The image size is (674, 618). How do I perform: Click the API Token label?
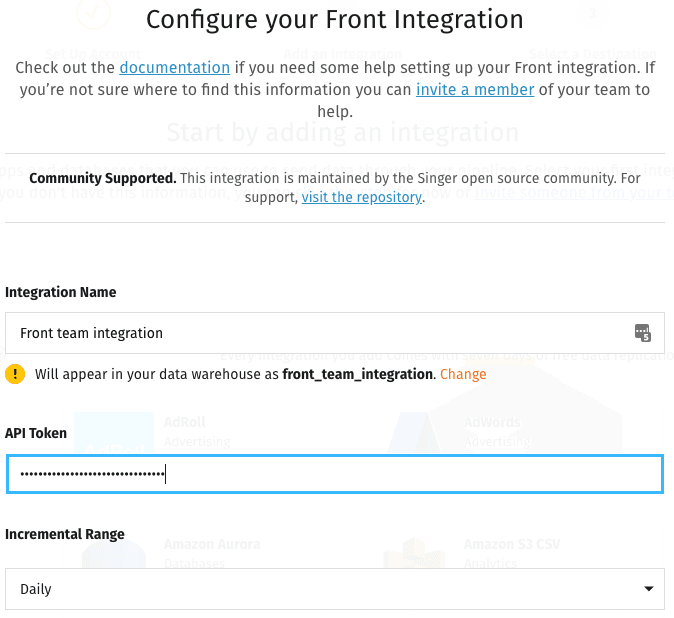(36, 433)
